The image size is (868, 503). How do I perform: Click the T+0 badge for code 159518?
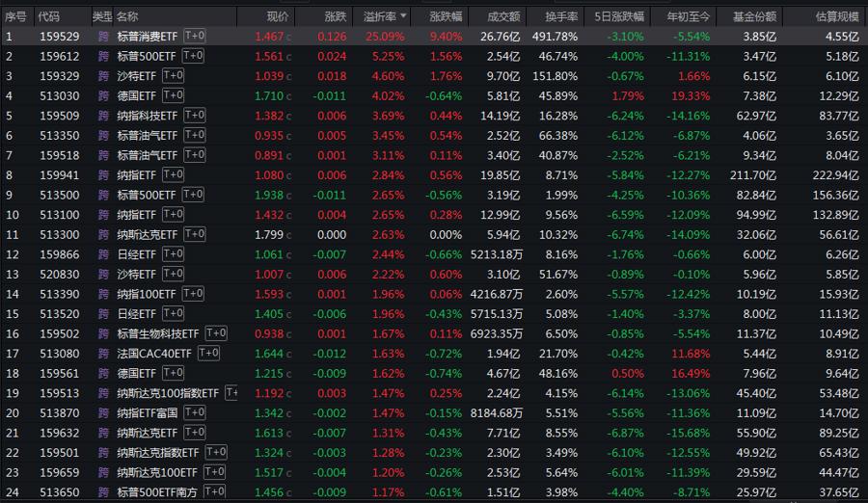[194, 154]
